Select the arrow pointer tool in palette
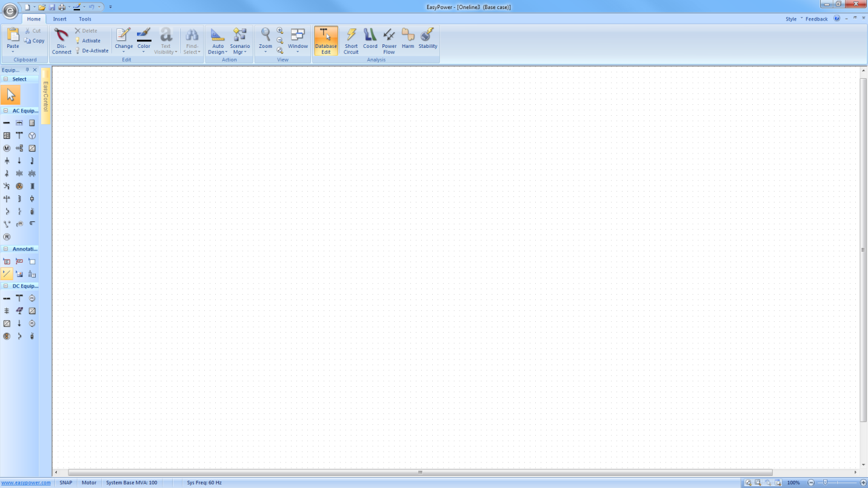 (x=11, y=95)
